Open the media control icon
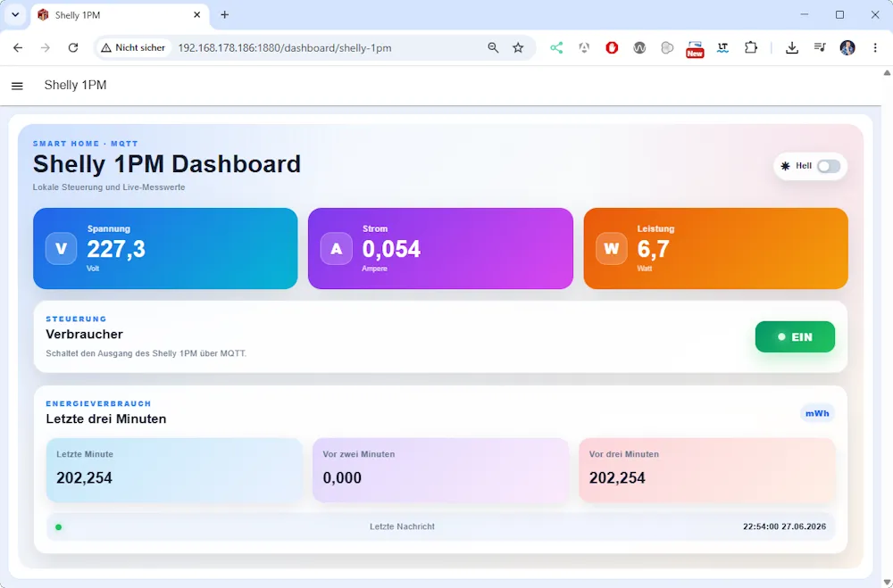This screenshot has width=893, height=588. click(820, 48)
